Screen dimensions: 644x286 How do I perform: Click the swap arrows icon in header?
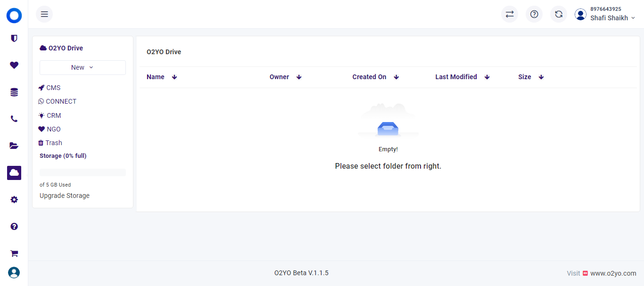(510, 14)
